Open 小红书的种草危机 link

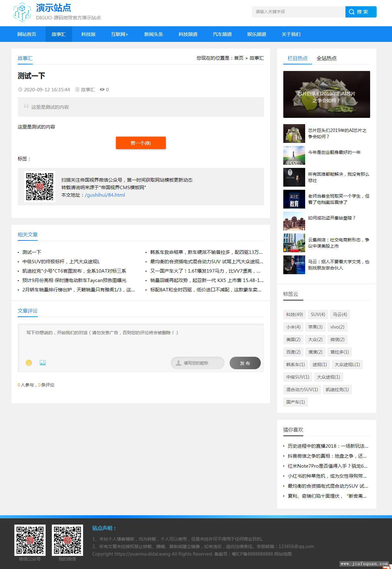(327, 476)
